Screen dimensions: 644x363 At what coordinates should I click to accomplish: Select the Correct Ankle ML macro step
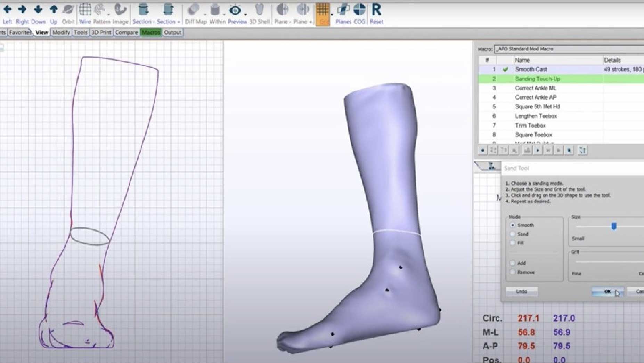pos(536,88)
